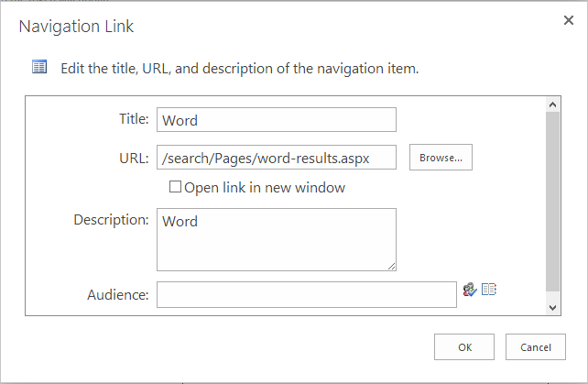Focus the URL field with word-results.aspx
Viewport: 588px width, 384px height.
(x=277, y=158)
